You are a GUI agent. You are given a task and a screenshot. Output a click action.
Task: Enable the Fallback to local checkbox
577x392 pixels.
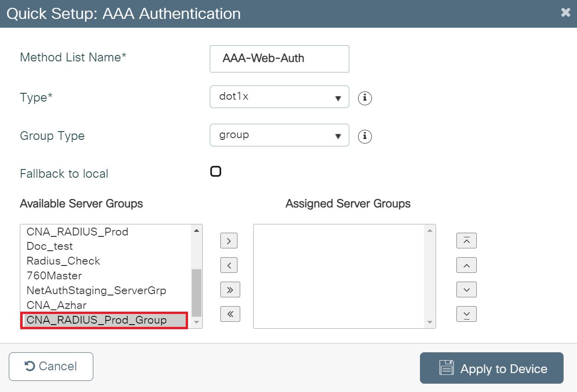coord(216,172)
